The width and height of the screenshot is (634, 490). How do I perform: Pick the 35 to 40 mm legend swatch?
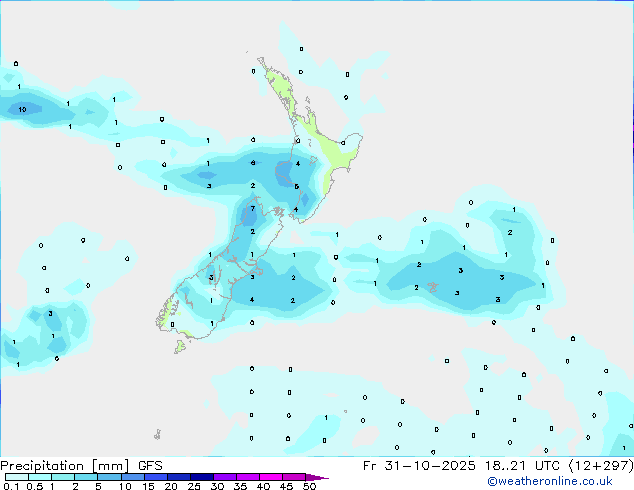tap(248, 477)
